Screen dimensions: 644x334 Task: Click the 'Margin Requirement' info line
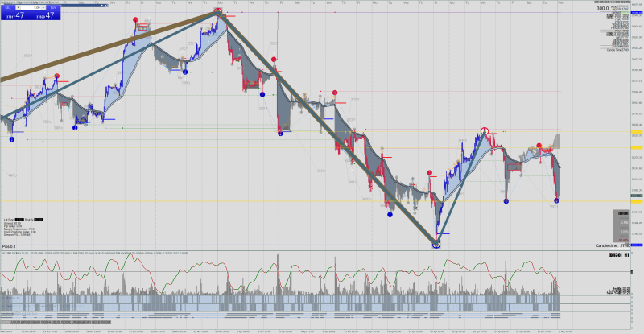[x=19, y=229]
